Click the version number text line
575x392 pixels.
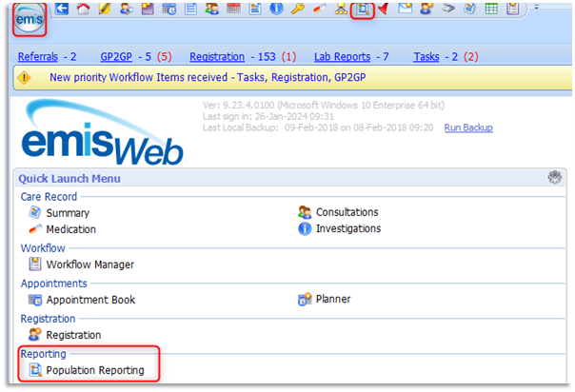coord(324,106)
